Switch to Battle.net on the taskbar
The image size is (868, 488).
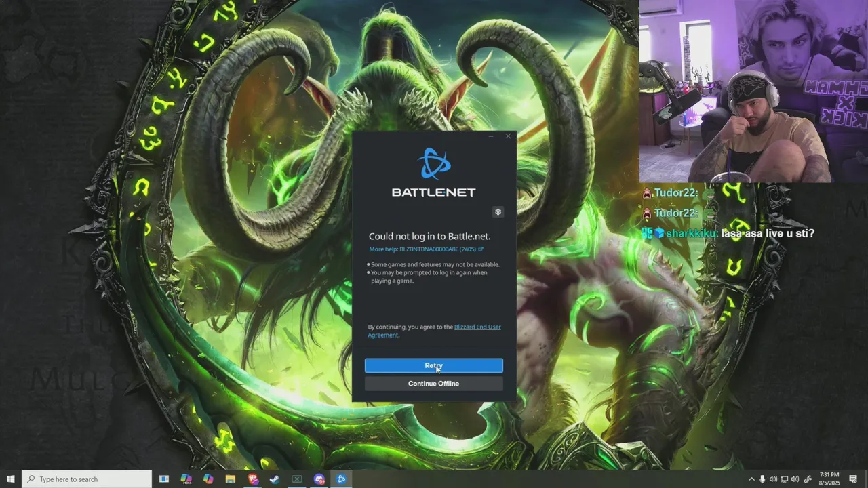click(x=341, y=479)
